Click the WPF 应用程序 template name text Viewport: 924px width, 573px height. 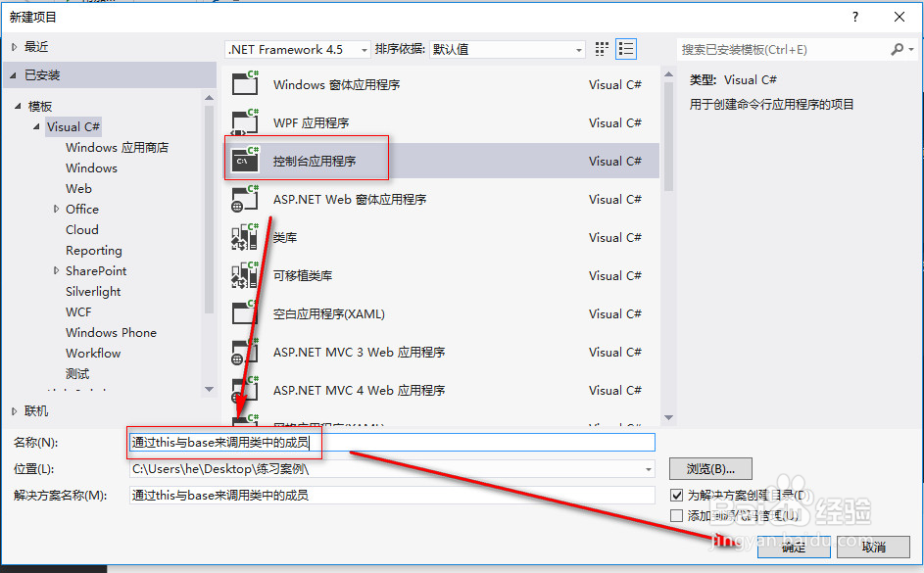[312, 122]
